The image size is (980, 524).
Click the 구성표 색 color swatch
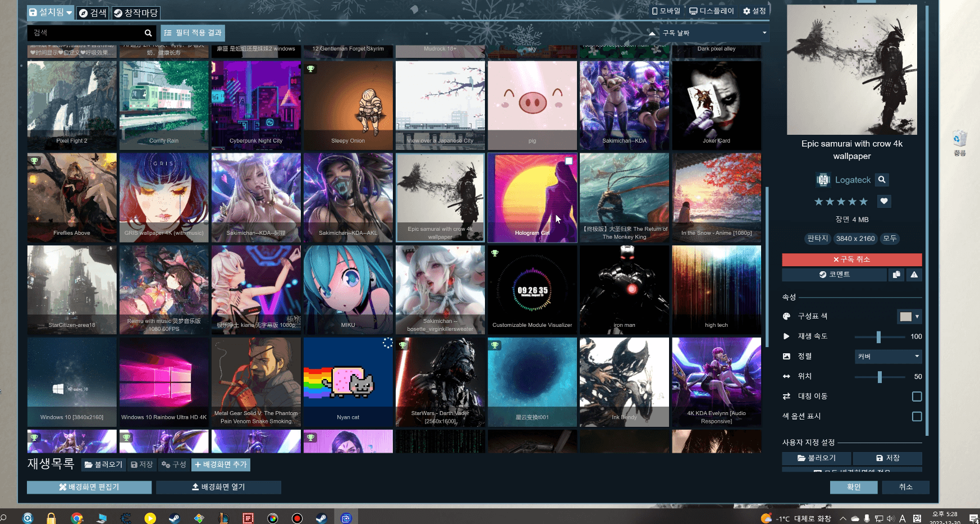(x=905, y=317)
